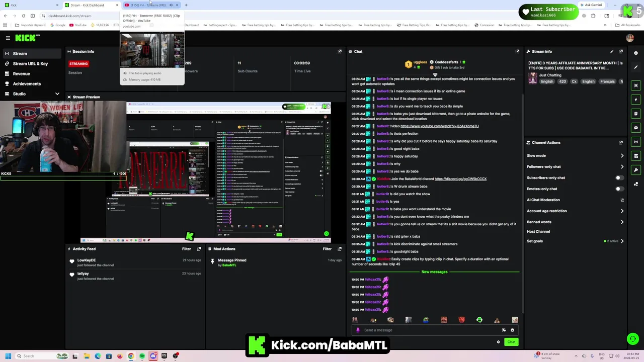The width and height of the screenshot is (644, 362).
Task: Open chat settings gear icon
Action: 499,342
